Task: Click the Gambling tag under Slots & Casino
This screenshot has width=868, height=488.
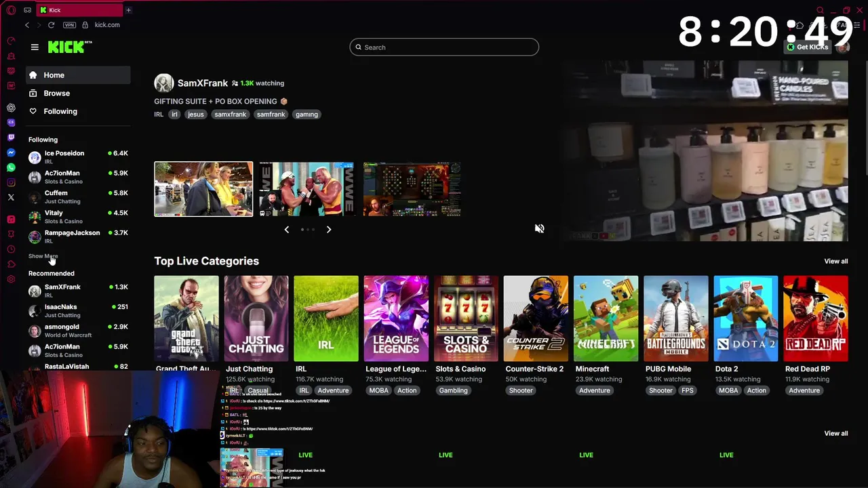Action: 453,390
